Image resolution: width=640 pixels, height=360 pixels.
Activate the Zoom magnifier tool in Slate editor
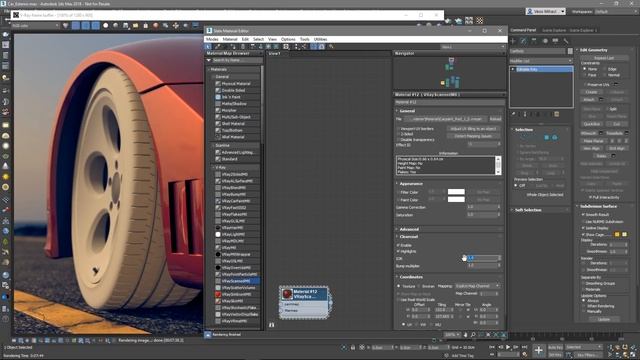pyautogui.click(x=473, y=335)
